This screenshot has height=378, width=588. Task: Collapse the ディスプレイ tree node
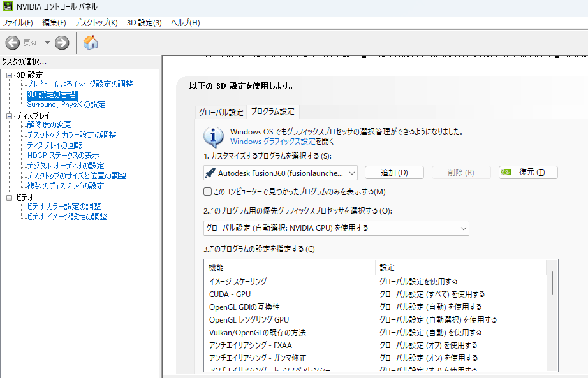[x=10, y=116]
